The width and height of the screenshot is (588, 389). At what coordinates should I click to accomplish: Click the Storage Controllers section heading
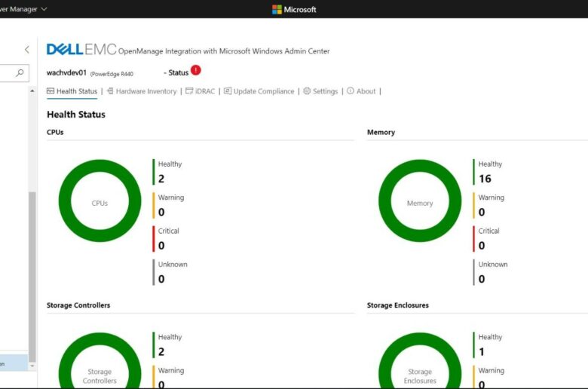pos(78,305)
